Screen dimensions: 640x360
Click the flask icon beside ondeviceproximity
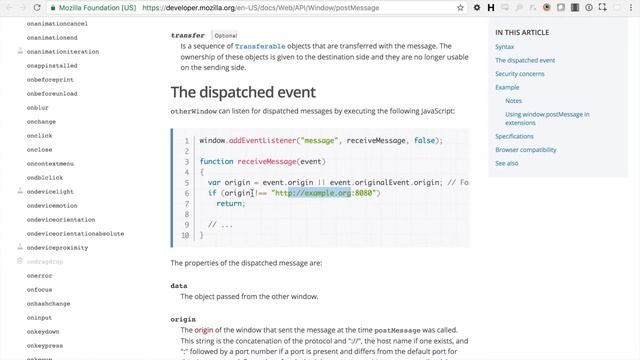click(20, 247)
